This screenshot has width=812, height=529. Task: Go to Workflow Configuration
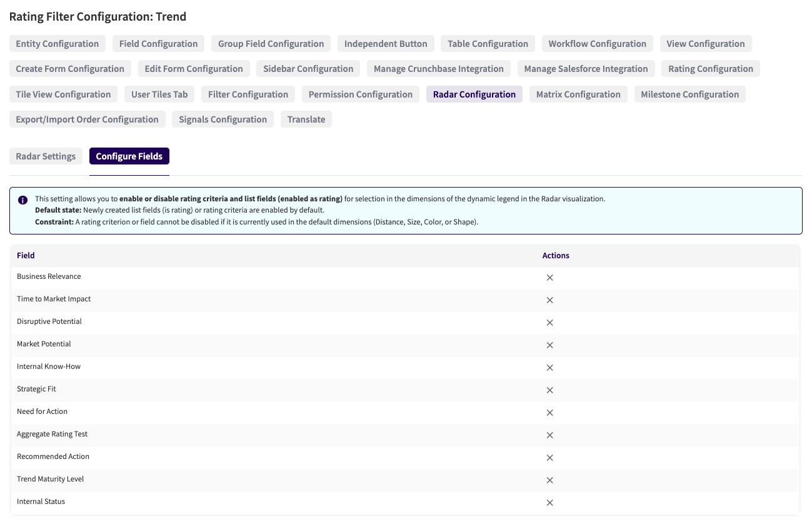597,44
